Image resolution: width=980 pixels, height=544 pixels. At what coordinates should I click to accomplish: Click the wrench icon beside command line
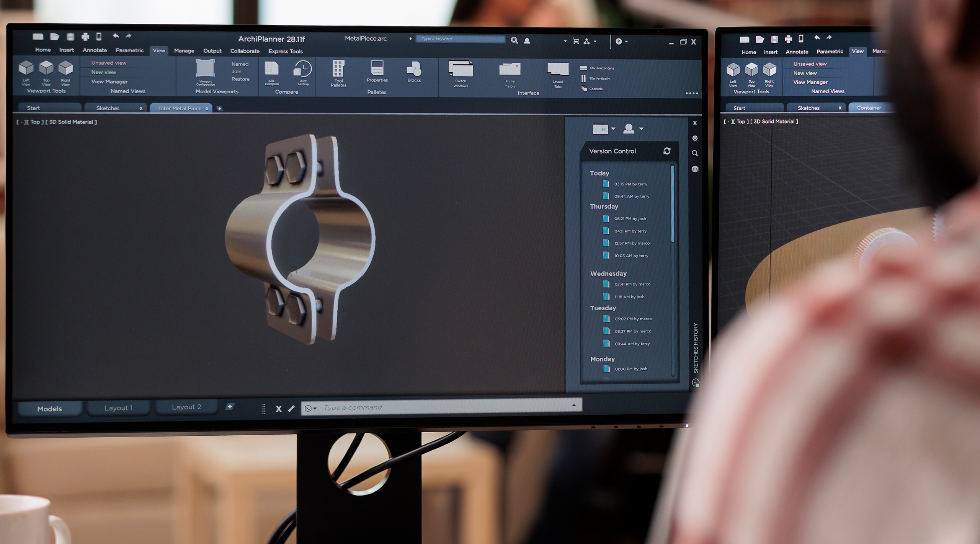click(291, 409)
